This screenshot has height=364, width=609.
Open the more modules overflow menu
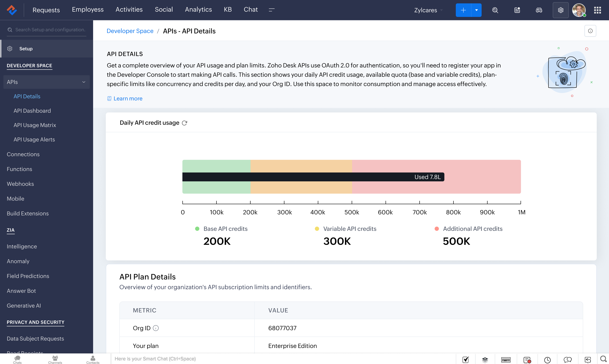[x=271, y=10]
